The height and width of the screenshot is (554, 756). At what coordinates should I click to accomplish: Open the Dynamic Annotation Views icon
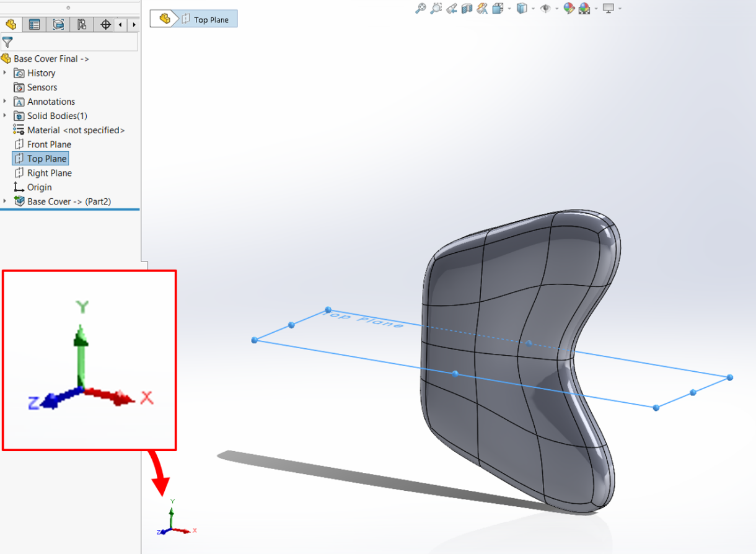(482, 9)
